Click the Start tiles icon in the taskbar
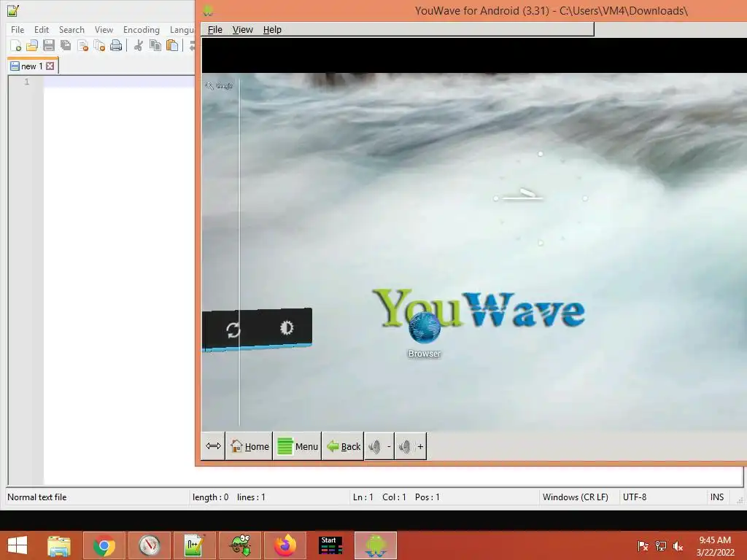The image size is (747, 560). click(330, 545)
